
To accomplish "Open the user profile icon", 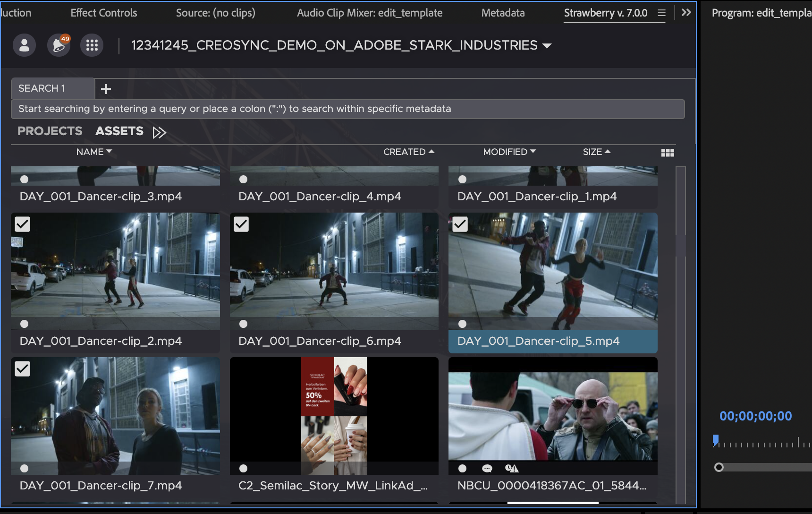I will (24, 45).
